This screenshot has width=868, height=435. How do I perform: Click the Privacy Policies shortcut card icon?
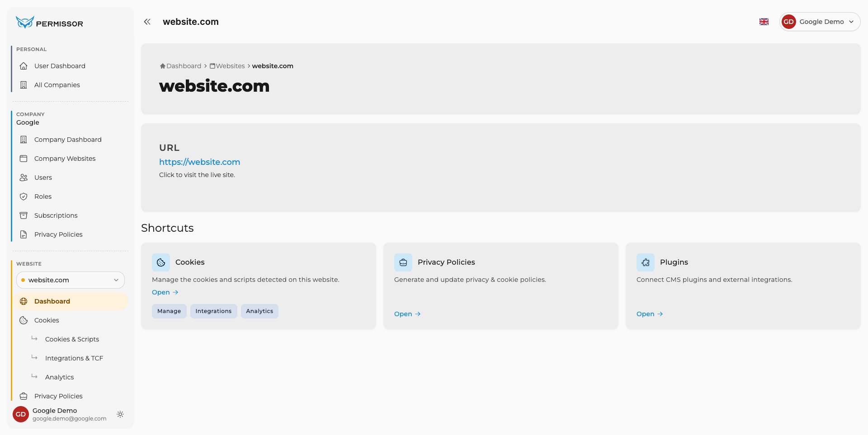(x=403, y=262)
